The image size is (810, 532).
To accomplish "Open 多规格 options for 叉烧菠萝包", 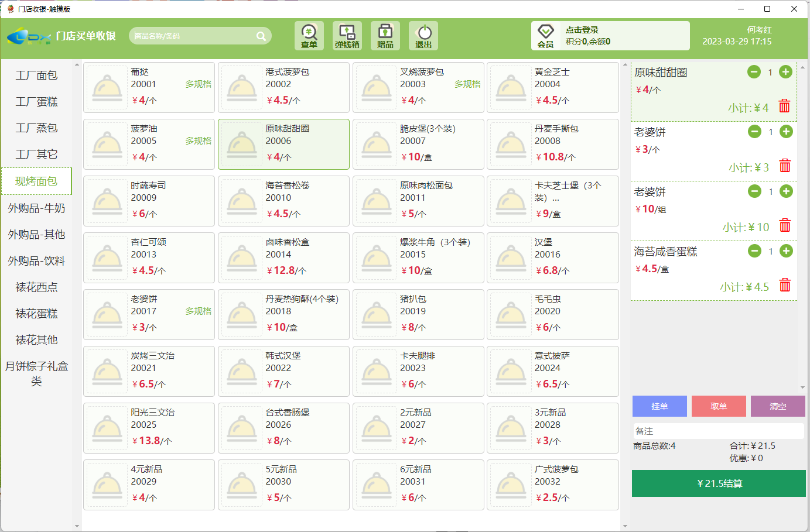I will 467,84.
